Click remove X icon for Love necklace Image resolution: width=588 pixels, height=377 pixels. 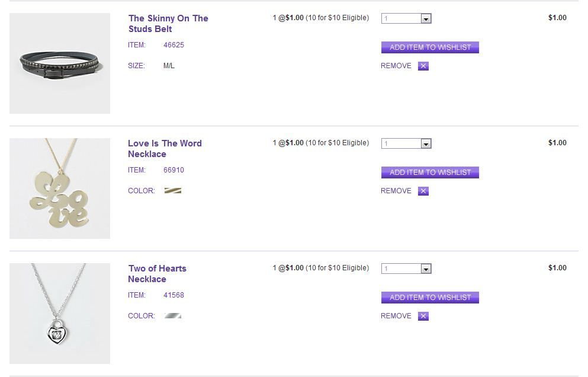(423, 191)
